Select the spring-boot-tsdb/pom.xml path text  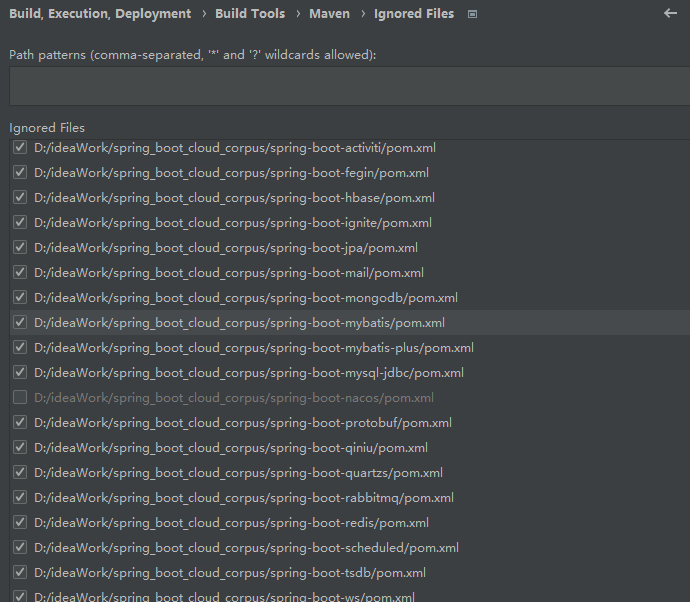(x=230, y=573)
